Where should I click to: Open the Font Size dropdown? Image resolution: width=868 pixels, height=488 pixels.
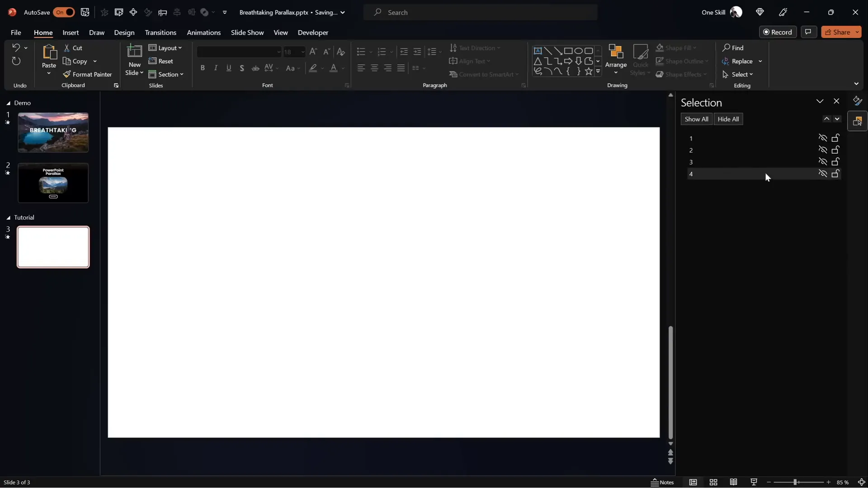302,52
